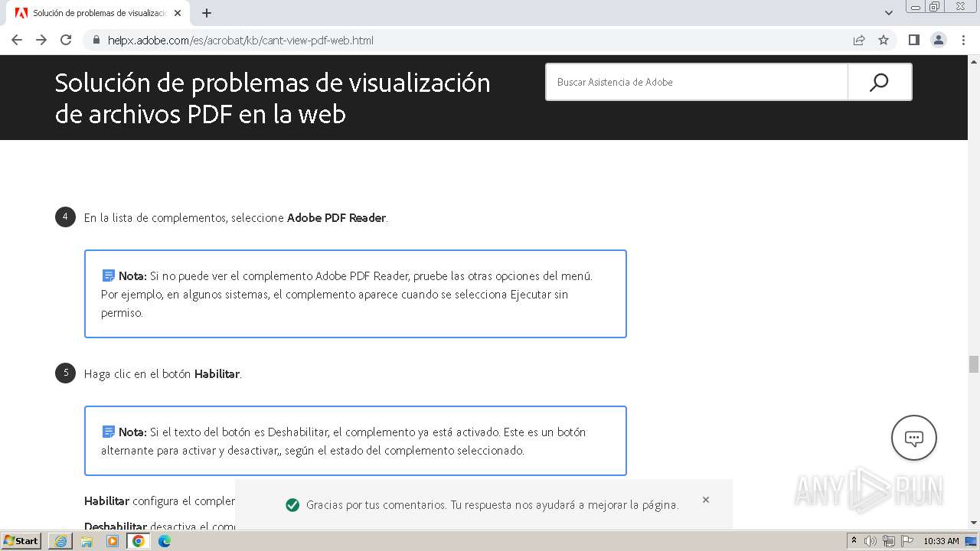The image size is (980, 551).
Task: Click the bold Habilitar in step 5
Action: [x=217, y=374]
